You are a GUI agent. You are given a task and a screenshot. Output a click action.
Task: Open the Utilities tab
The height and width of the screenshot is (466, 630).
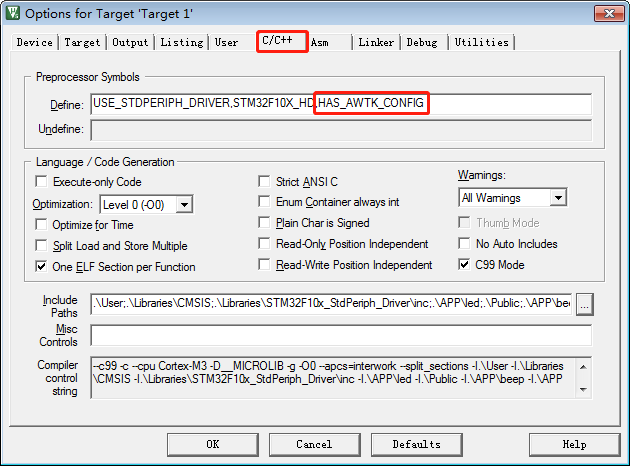point(481,42)
